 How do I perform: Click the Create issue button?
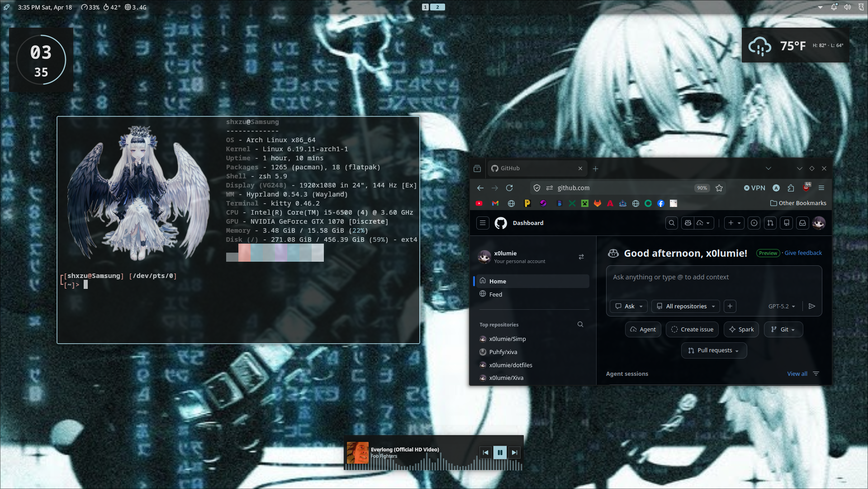tap(692, 329)
